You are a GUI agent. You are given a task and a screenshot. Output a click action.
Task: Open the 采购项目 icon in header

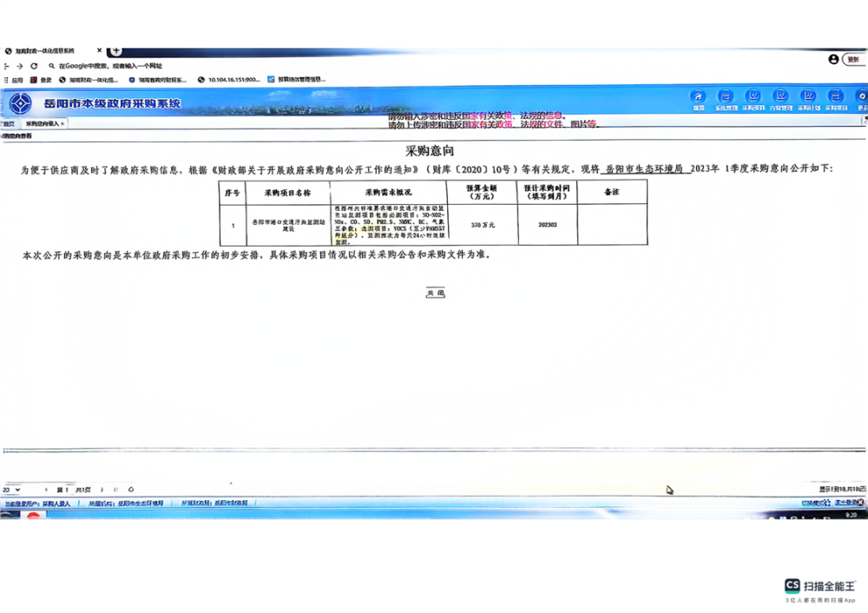[x=836, y=98]
